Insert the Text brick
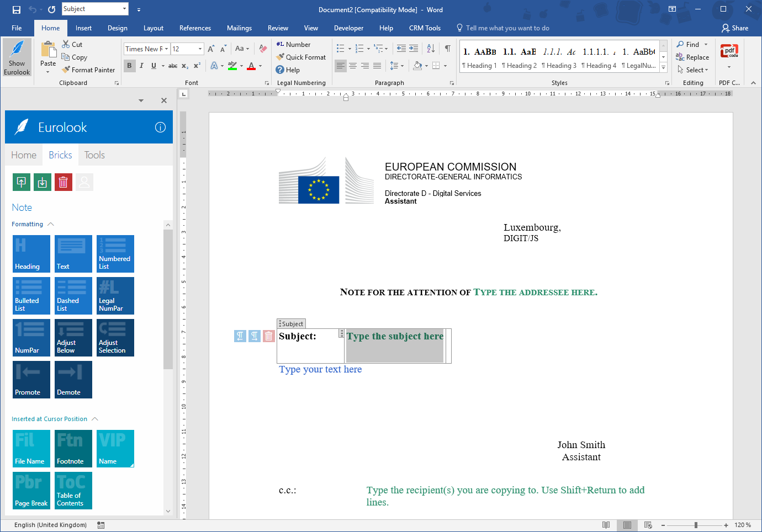The image size is (762, 532). coord(73,254)
